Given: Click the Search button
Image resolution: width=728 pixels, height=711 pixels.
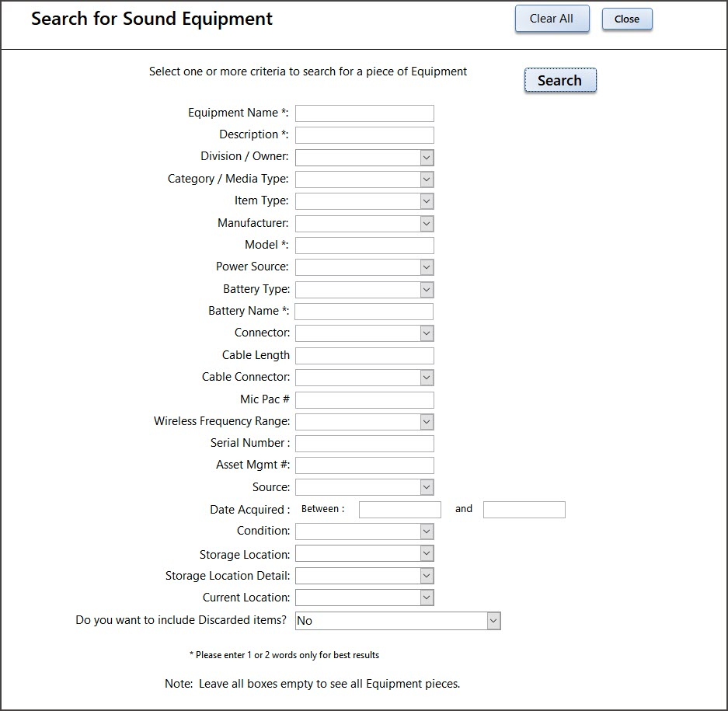Looking at the screenshot, I should click(x=560, y=80).
